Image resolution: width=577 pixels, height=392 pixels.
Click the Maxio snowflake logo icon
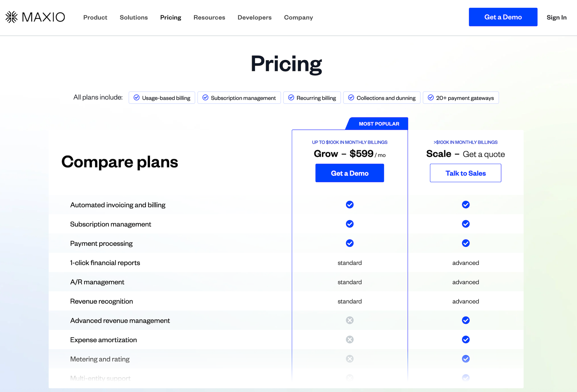[12, 17]
